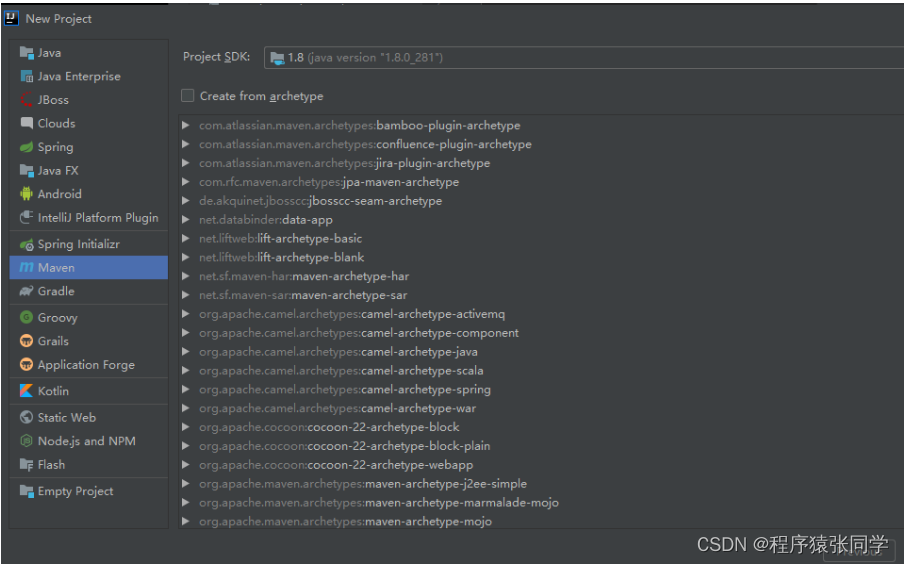This screenshot has height=564, width=904.
Task: Select camel-archetype-component row text
Action: click(x=359, y=333)
